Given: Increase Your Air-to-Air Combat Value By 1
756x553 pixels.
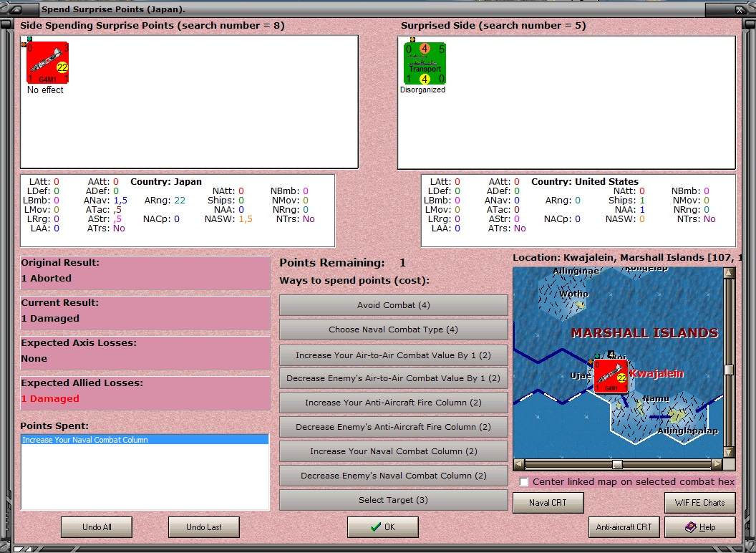Looking at the screenshot, I should pos(394,355).
